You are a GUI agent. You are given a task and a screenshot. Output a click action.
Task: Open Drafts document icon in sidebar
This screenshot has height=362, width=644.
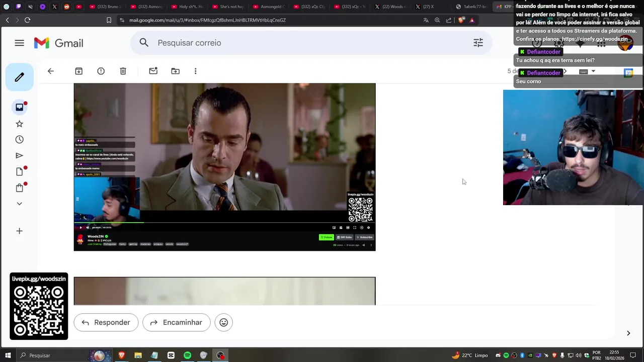pyautogui.click(x=19, y=171)
